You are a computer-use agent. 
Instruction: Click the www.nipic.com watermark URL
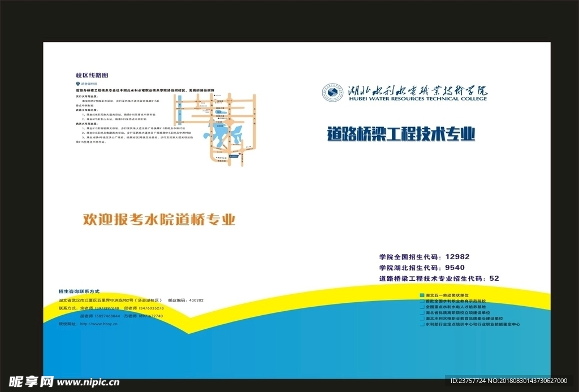(x=88, y=382)
